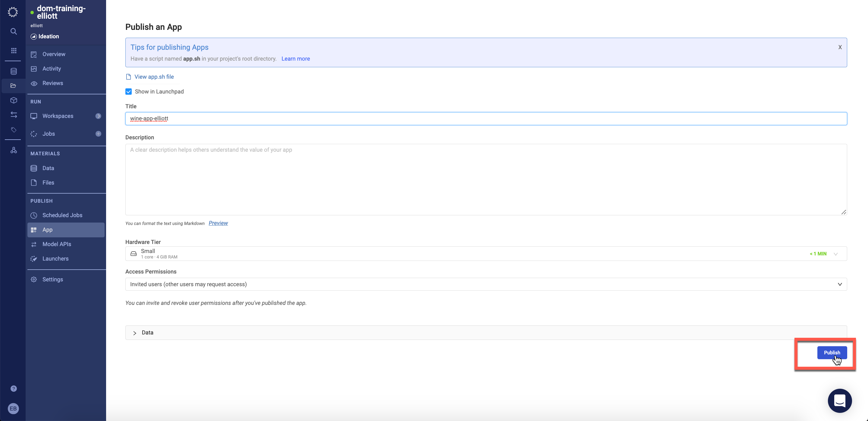The image size is (868, 421).
Task: Click the plus icon next to Jobs
Action: (x=98, y=134)
